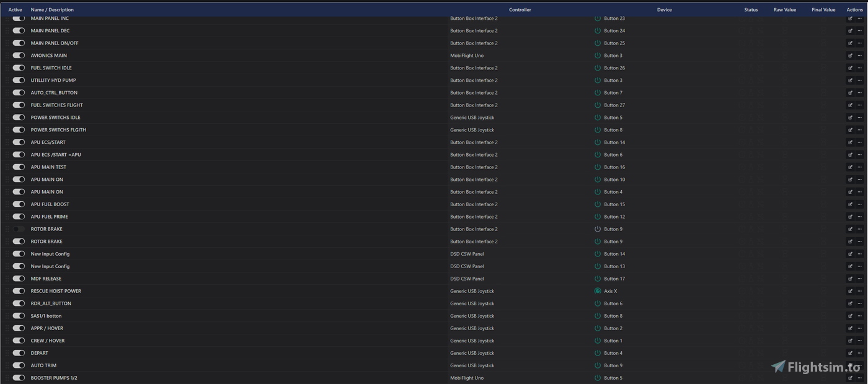The width and height of the screenshot is (868, 384).
Task: Click the CREW / HOVER config name
Action: pyautogui.click(x=48, y=341)
